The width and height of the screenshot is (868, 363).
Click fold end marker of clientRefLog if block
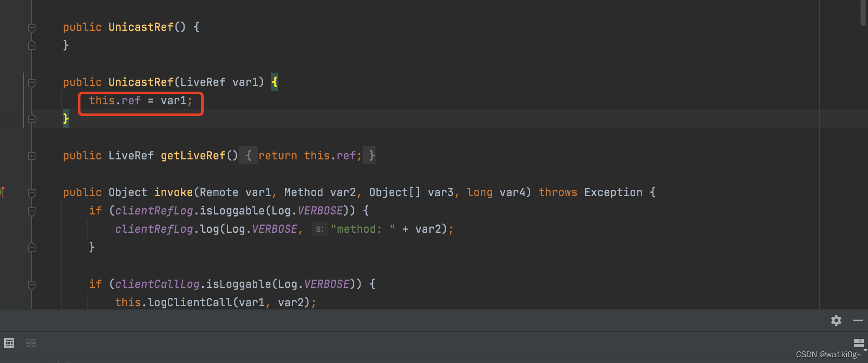[x=32, y=247]
